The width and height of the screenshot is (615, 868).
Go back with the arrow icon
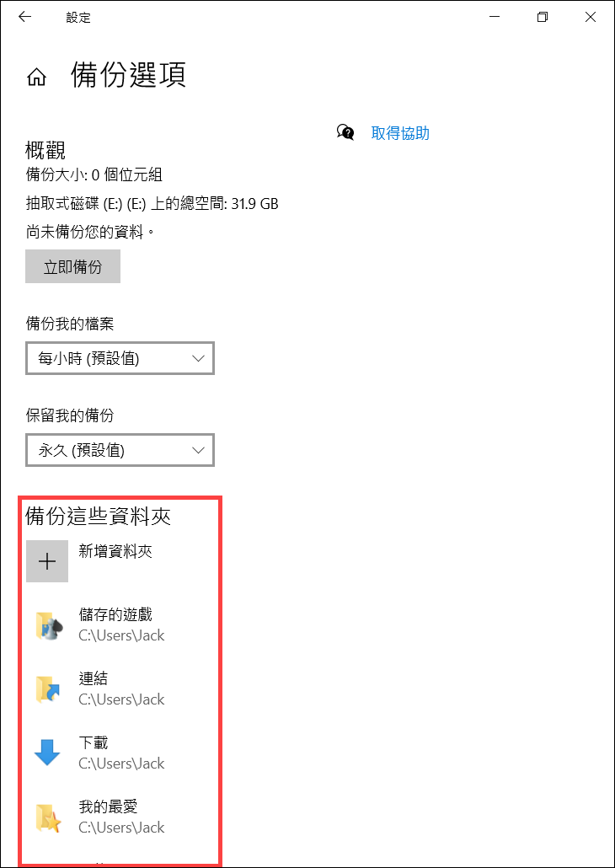pyautogui.click(x=24, y=17)
